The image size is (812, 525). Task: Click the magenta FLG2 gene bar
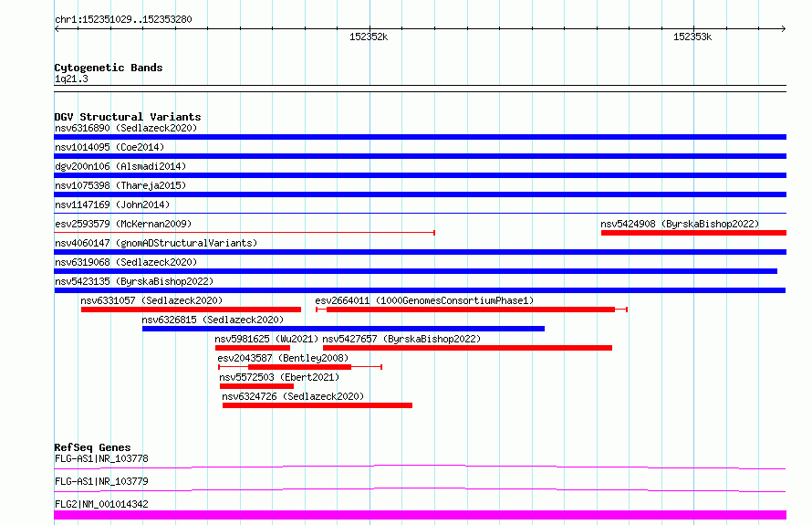click(420, 515)
